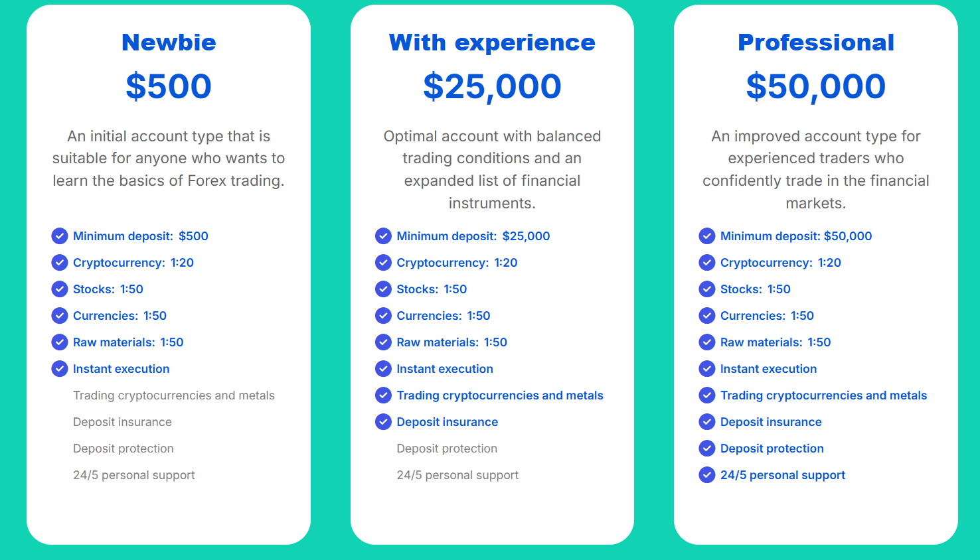Click the $25,000 price text
Viewport: 980px width, 560px height.
pos(492,87)
